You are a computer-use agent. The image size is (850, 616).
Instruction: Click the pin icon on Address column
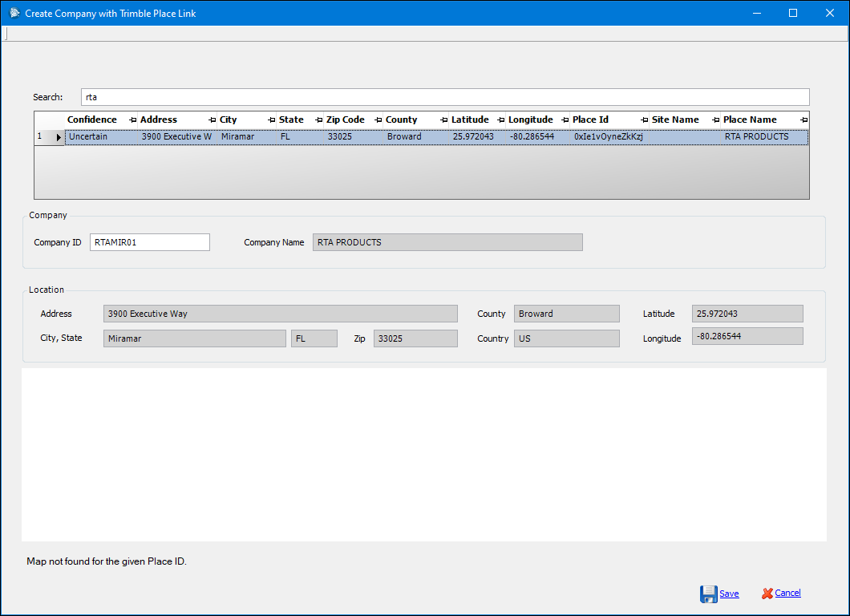pos(212,120)
